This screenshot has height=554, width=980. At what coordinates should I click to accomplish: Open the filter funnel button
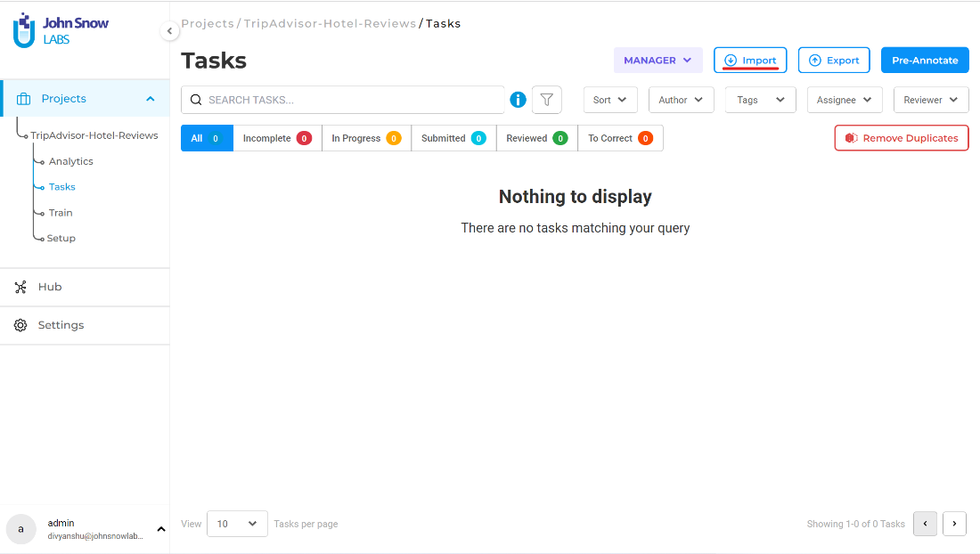[547, 99]
